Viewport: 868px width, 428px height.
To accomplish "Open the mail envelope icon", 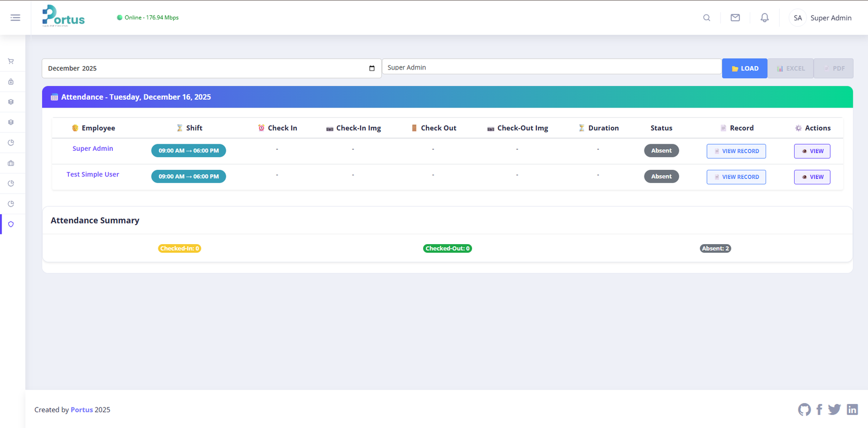I will click(735, 18).
